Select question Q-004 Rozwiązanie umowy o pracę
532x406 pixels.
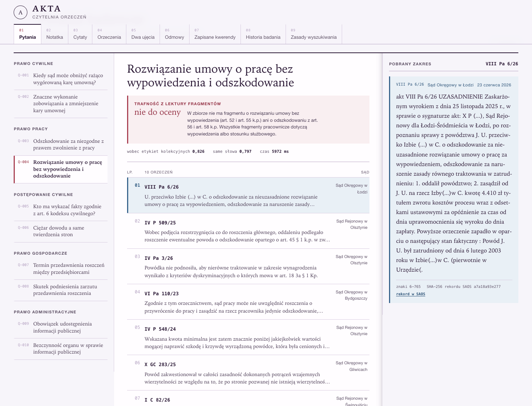pos(61,169)
